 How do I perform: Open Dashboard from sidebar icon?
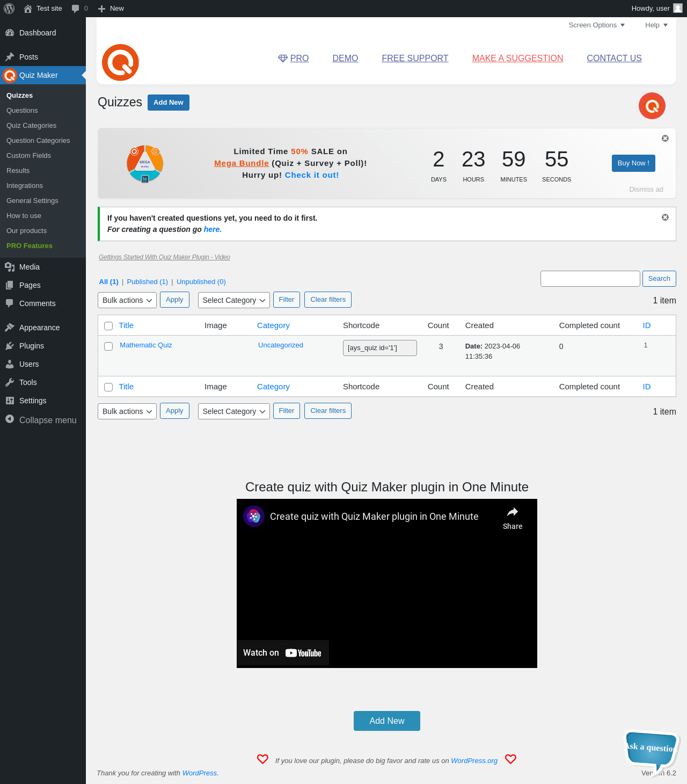click(10, 33)
